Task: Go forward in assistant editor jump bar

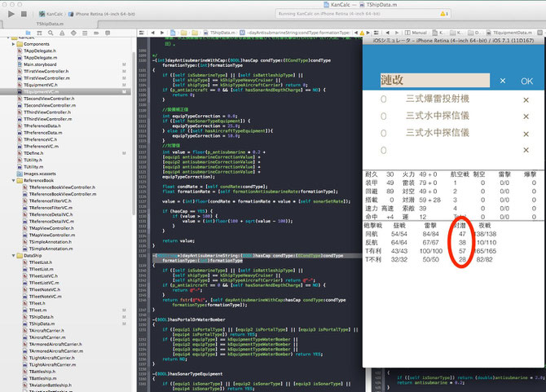Action: tap(397, 33)
